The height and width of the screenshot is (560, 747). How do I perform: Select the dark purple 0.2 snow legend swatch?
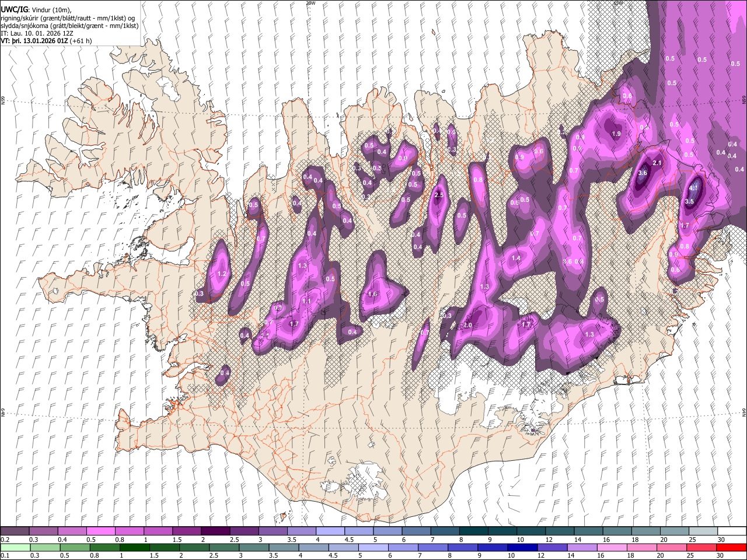tap(15, 531)
